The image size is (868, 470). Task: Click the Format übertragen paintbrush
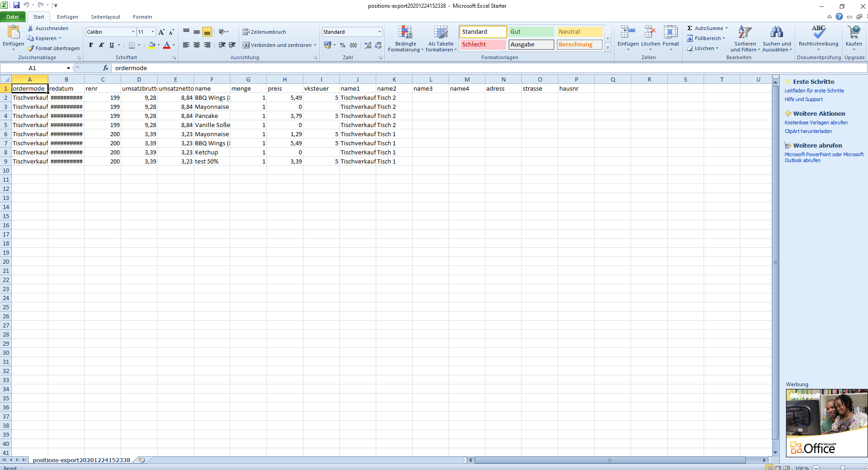pyautogui.click(x=31, y=48)
